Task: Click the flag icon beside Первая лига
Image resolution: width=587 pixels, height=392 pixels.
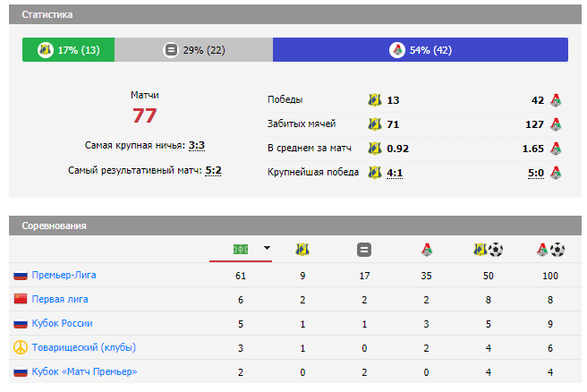Action: (20, 299)
